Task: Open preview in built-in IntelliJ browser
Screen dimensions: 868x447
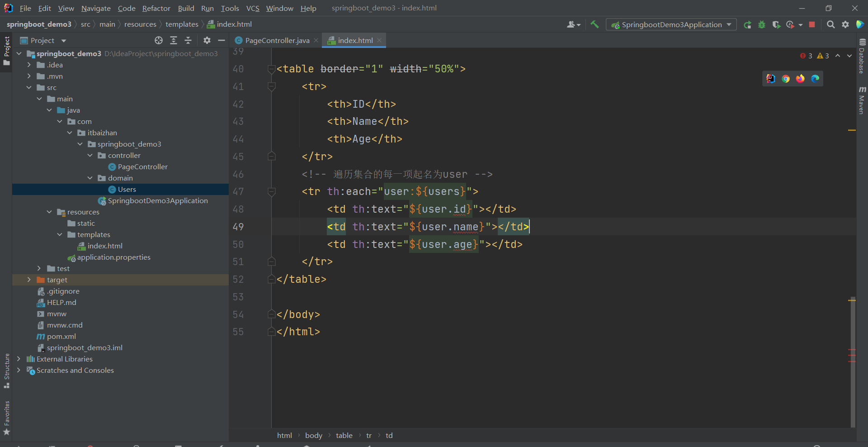Action: (x=771, y=79)
